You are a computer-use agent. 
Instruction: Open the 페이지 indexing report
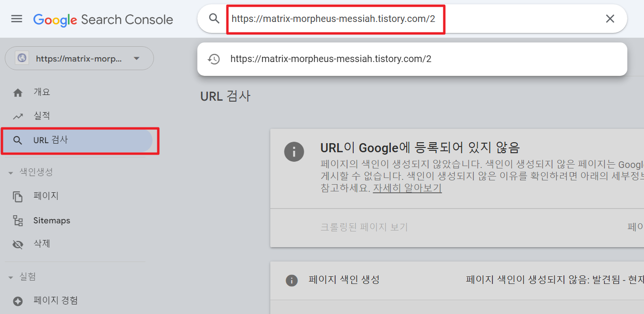pos(46,196)
